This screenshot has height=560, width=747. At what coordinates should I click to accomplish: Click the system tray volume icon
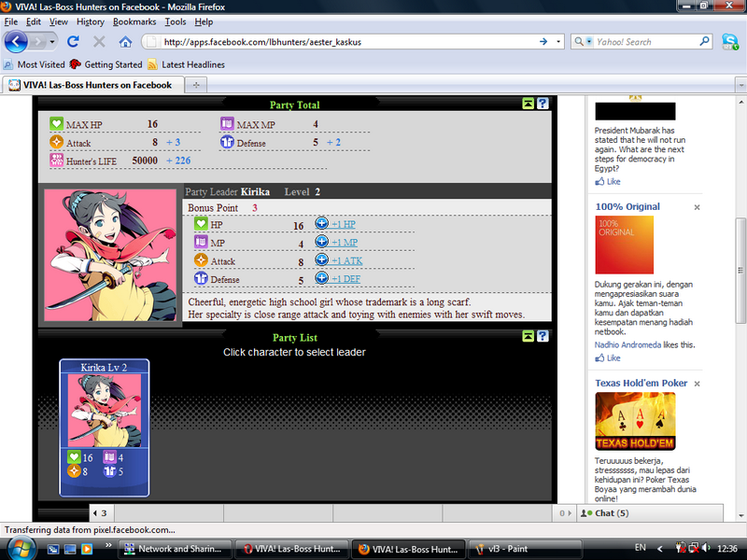click(706, 548)
